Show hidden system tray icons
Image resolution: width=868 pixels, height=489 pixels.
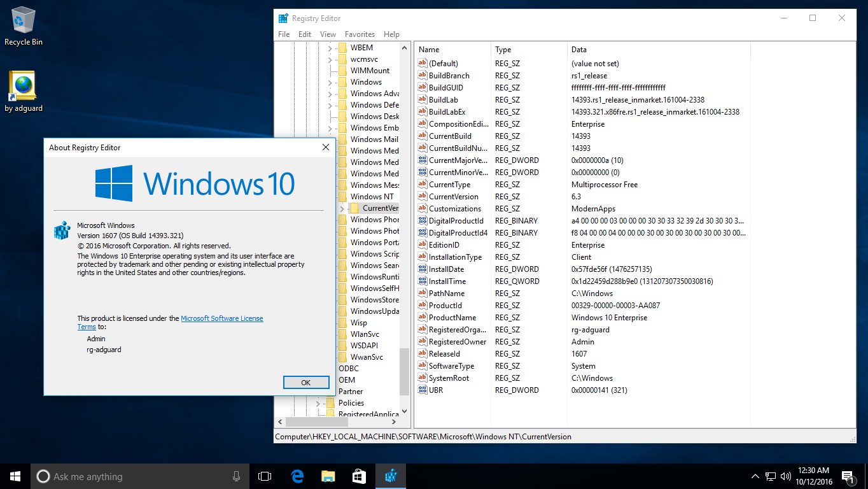pyautogui.click(x=755, y=476)
